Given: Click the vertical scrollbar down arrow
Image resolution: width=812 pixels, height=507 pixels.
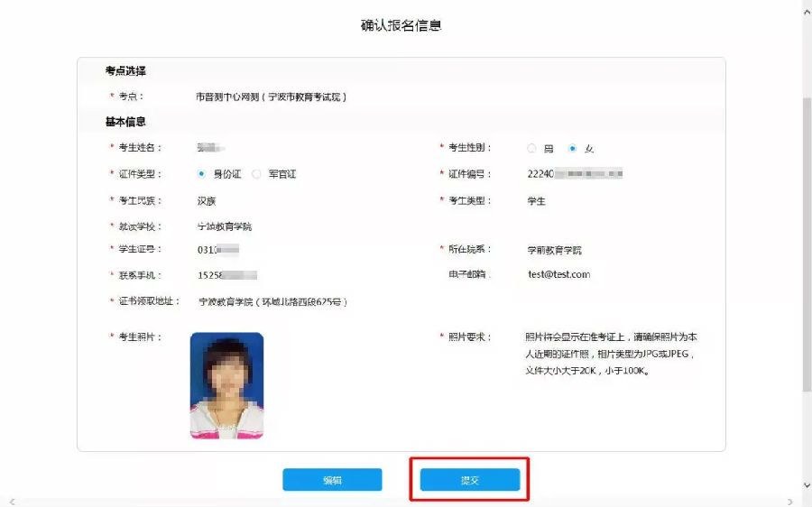Looking at the screenshot, I should 807,485.
